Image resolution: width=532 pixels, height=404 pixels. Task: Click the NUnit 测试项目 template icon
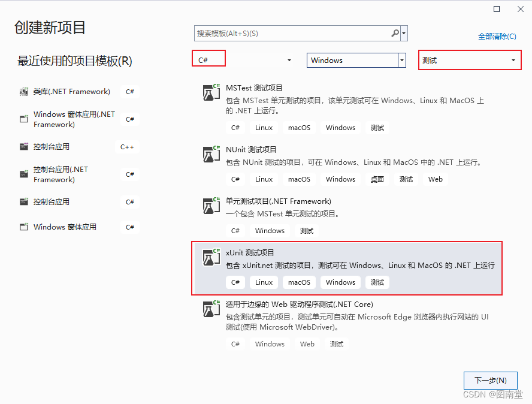211,154
